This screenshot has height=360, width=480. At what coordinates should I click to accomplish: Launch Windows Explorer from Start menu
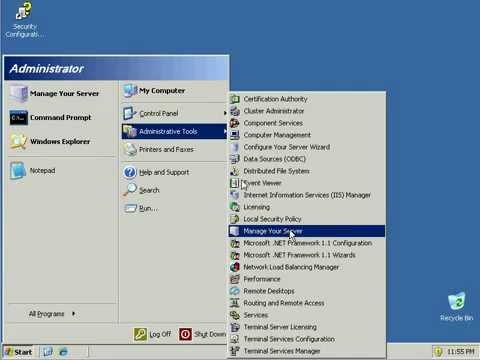pyautogui.click(x=62, y=141)
